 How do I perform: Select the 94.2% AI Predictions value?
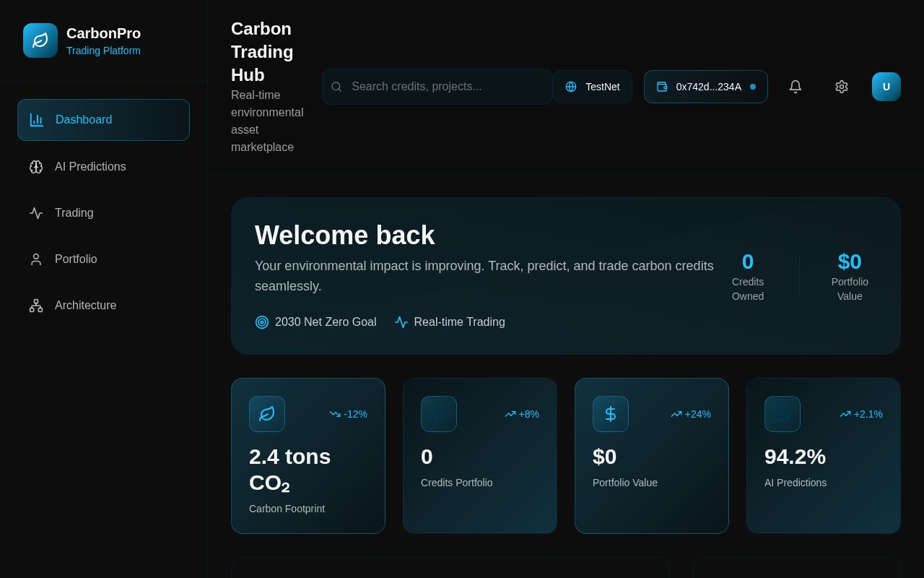pyautogui.click(x=795, y=457)
